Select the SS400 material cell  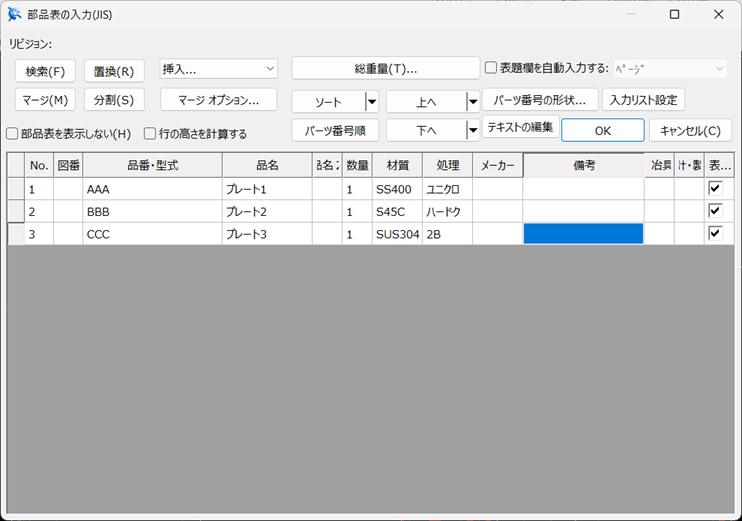pos(398,189)
